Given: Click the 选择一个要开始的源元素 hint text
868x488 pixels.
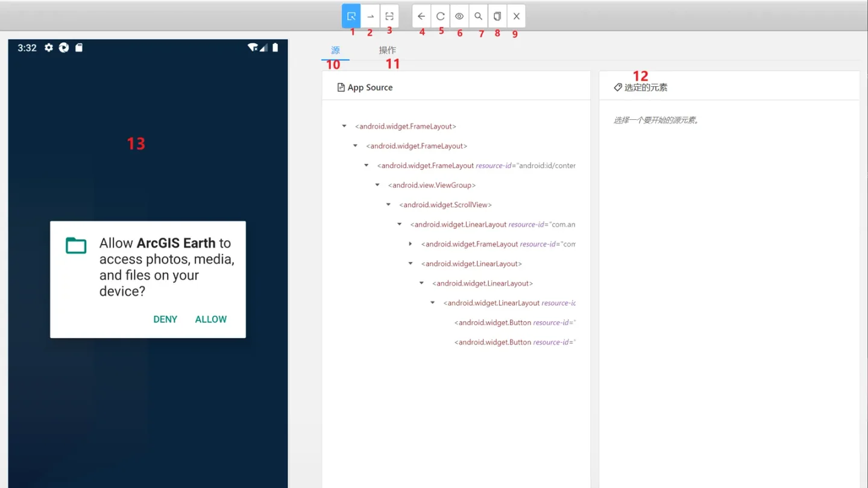Looking at the screenshot, I should 656,120.
